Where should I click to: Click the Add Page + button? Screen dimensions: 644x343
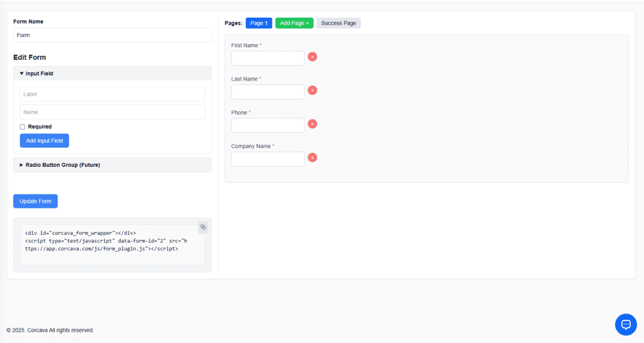[294, 23]
